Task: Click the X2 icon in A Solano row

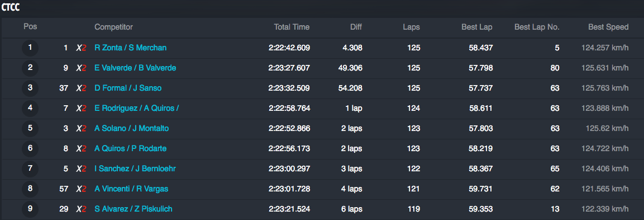Action: (82, 129)
